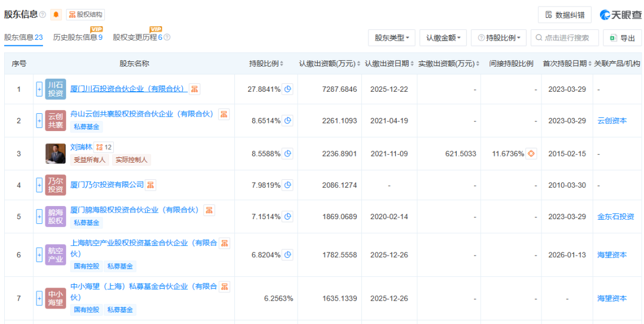The width and height of the screenshot is (644, 324).
Task: Expand row 中小海望（上海）私募基金
Action: point(39,298)
